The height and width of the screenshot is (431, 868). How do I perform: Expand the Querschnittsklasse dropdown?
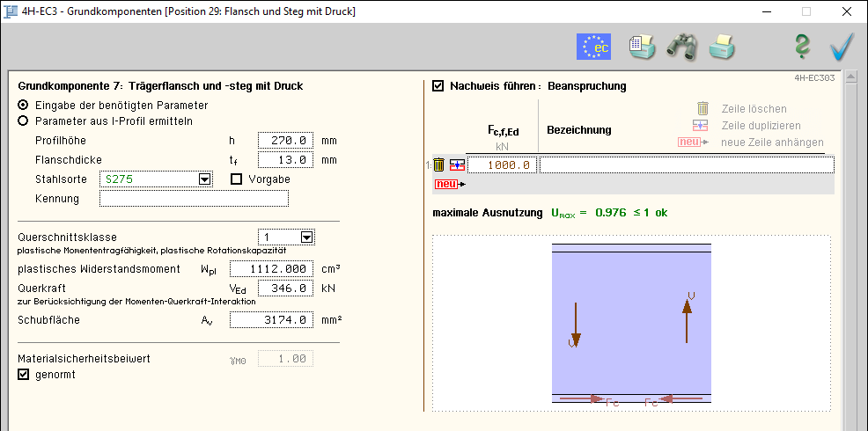[x=306, y=237]
